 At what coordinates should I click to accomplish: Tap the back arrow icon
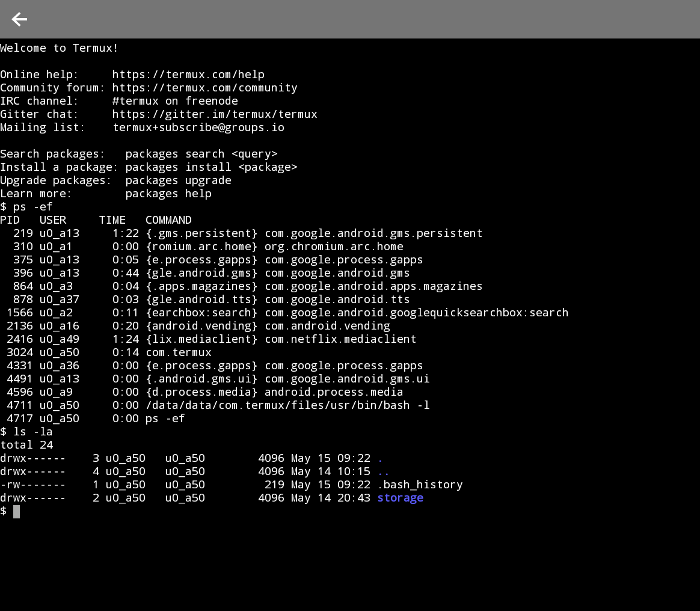point(19,19)
